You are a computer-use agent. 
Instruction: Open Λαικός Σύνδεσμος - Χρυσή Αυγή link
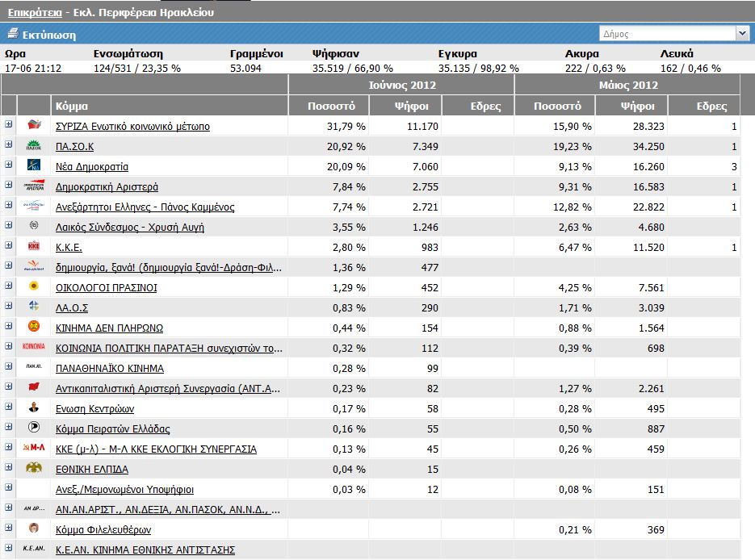(129, 228)
